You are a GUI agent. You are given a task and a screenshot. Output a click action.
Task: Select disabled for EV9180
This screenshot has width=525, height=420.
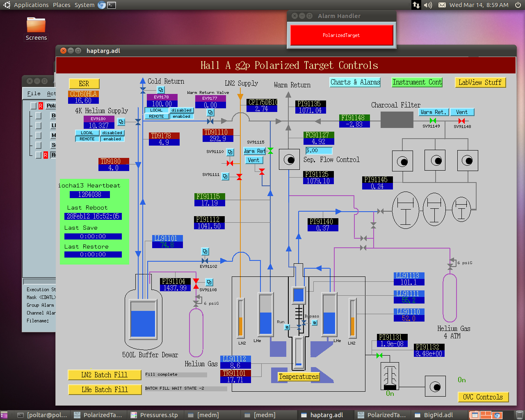coord(112,133)
